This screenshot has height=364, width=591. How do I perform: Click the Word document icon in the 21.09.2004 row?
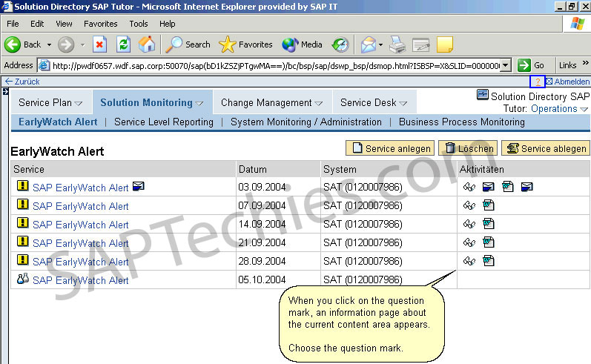click(489, 242)
